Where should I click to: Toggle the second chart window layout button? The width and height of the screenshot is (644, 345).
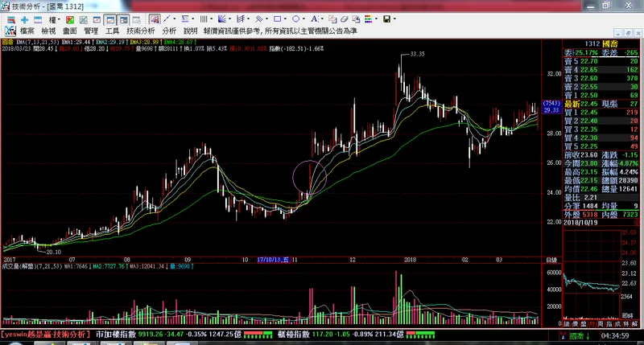click(123, 18)
